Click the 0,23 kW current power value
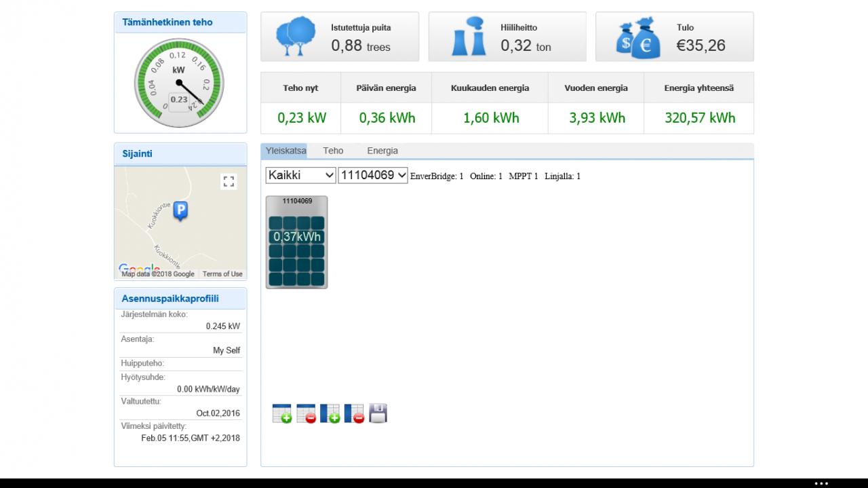The width and height of the screenshot is (868, 488). [302, 118]
